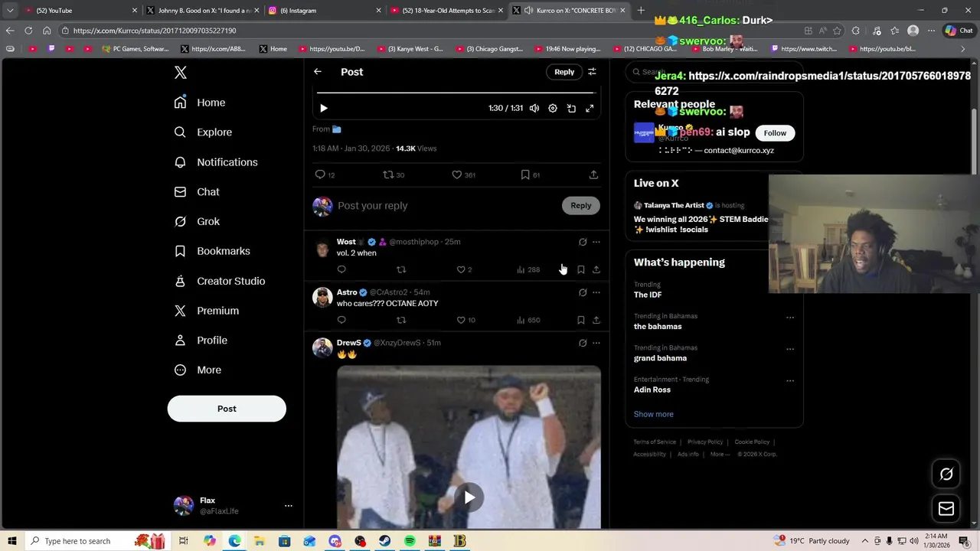Reply to Astro's comment
Screen dimensions: 980x551
[x=341, y=320]
